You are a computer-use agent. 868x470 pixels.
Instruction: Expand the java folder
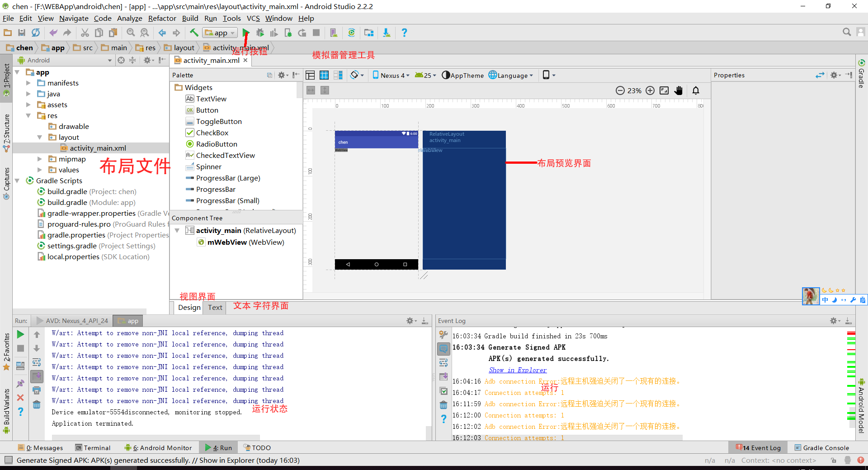click(x=28, y=94)
